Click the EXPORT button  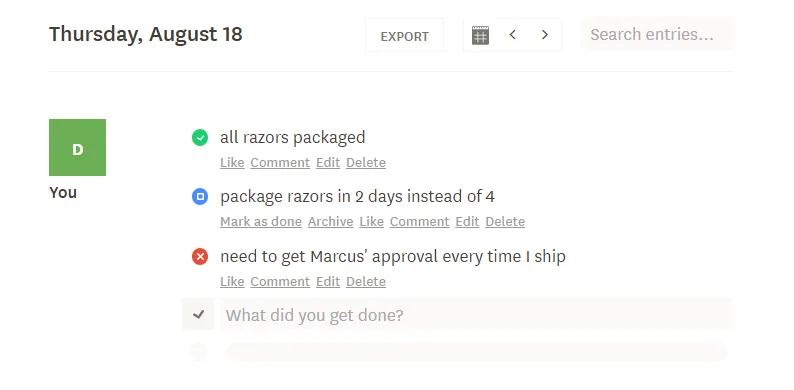pos(405,35)
